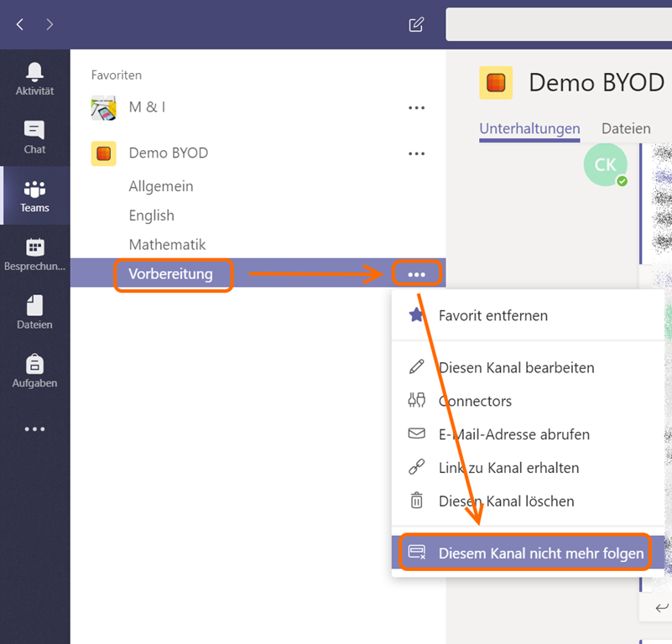Open the Aktivität bell icon
The width and height of the screenshot is (672, 644).
pyautogui.click(x=34, y=79)
